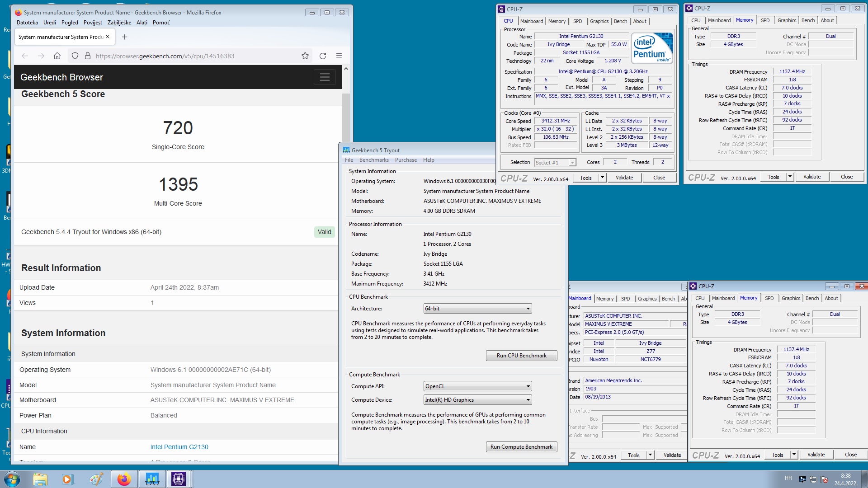
Task: Switch to the Mainboard tab in CPU-Z CPU window
Action: (532, 21)
